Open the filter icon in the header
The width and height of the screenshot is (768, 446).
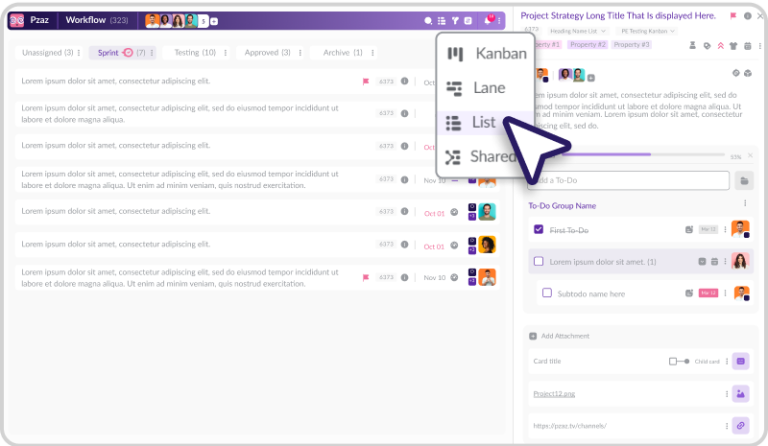tap(455, 20)
